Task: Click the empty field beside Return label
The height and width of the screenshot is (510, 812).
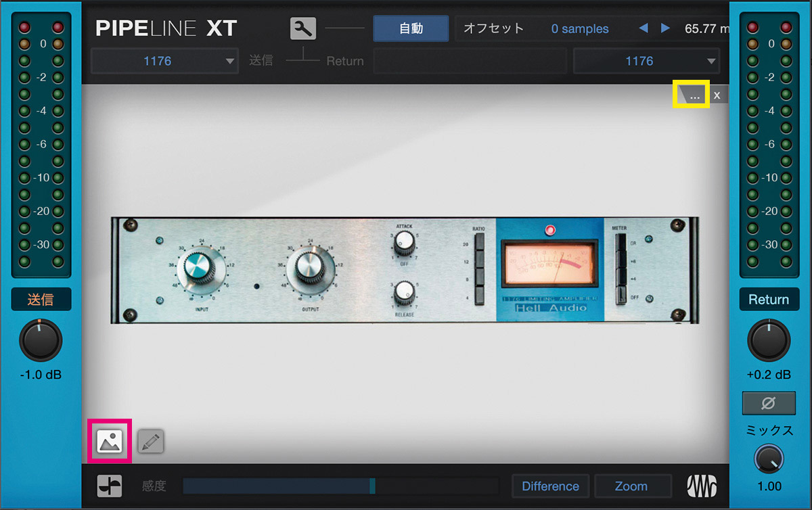Action: tap(470, 61)
